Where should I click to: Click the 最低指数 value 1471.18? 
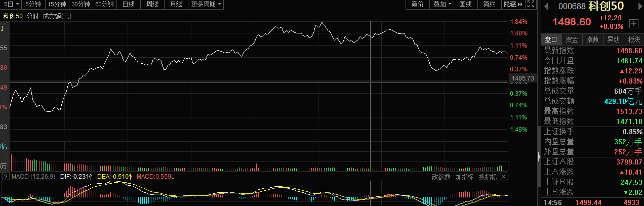pos(629,121)
